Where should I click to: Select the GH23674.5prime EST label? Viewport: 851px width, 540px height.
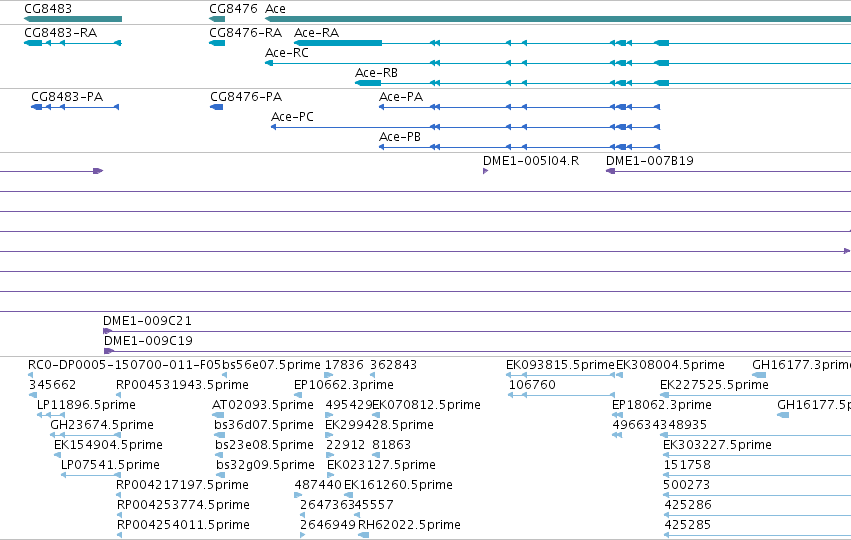click(x=102, y=425)
